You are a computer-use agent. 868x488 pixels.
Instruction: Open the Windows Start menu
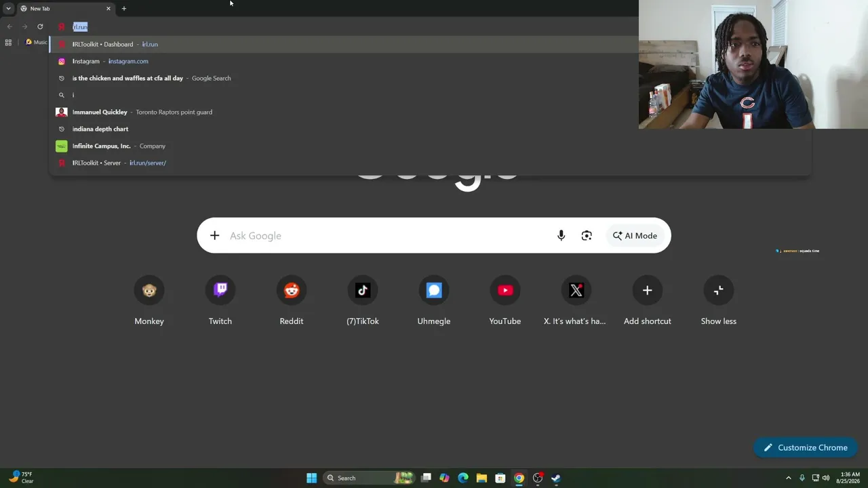pyautogui.click(x=311, y=478)
